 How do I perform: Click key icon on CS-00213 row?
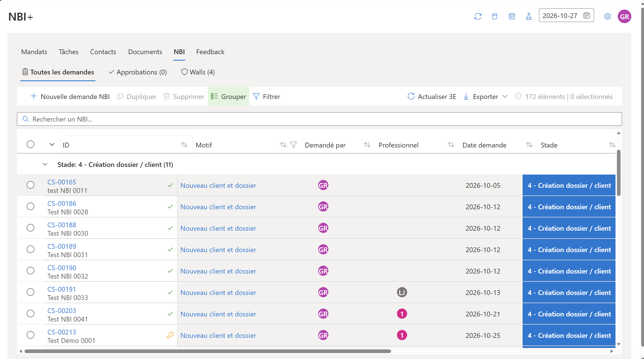(170, 335)
